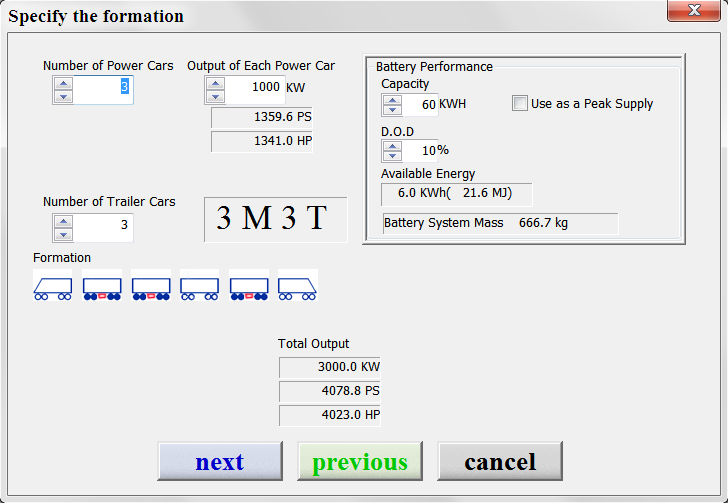The image size is (728, 503).
Task: Click the Total Output label
Action: coord(313,344)
